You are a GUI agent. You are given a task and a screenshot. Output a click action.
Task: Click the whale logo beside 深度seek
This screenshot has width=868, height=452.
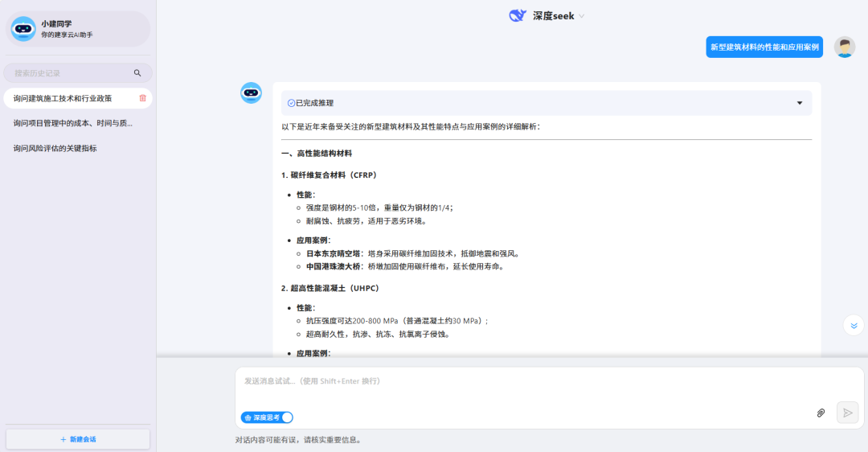point(518,15)
